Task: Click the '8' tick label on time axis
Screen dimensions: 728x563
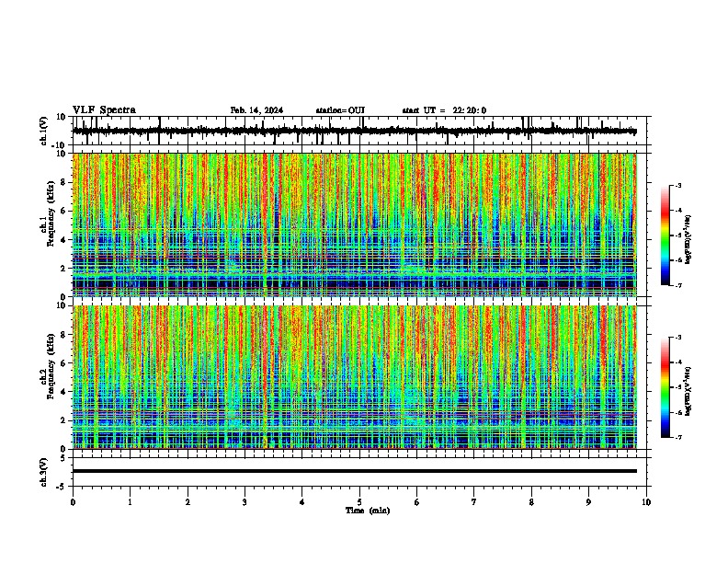Action: click(531, 502)
